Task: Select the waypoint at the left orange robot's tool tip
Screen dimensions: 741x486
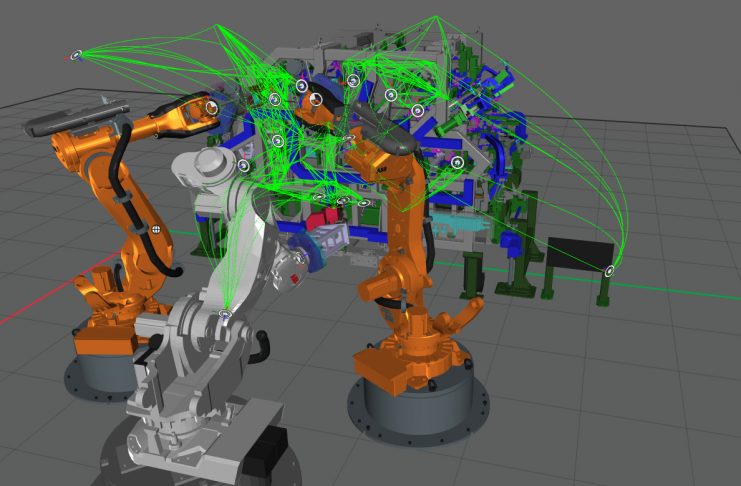Action: (x=212, y=108)
